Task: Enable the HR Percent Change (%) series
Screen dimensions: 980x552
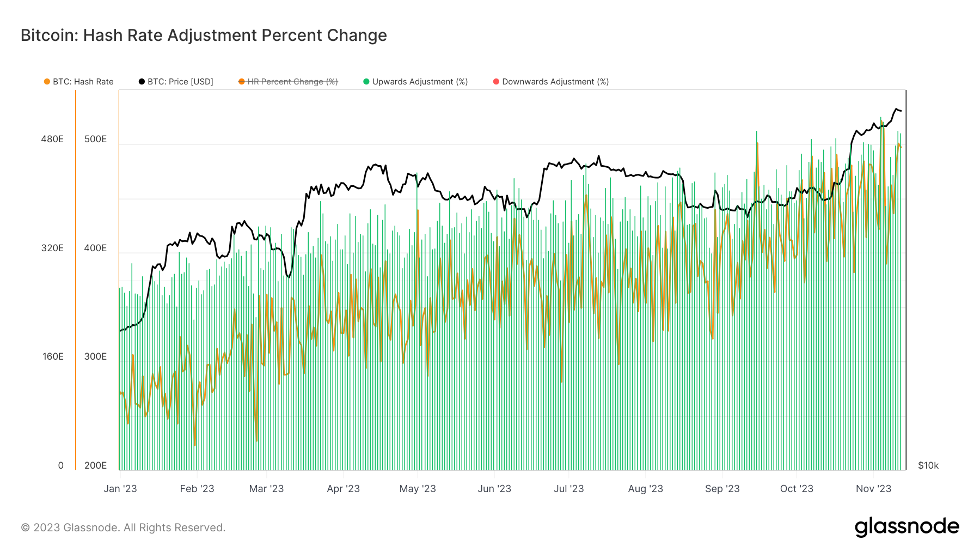Action: click(292, 82)
